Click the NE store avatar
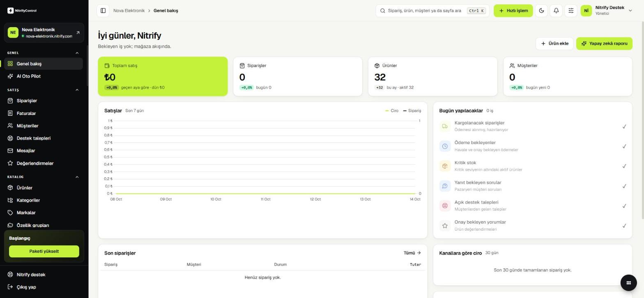 tap(13, 32)
